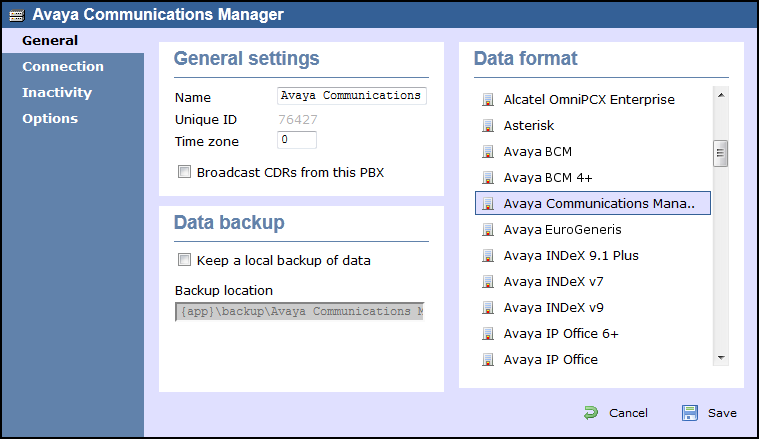759x439 pixels.
Task: Click the green Cancel arrow icon
Action: click(591, 413)
